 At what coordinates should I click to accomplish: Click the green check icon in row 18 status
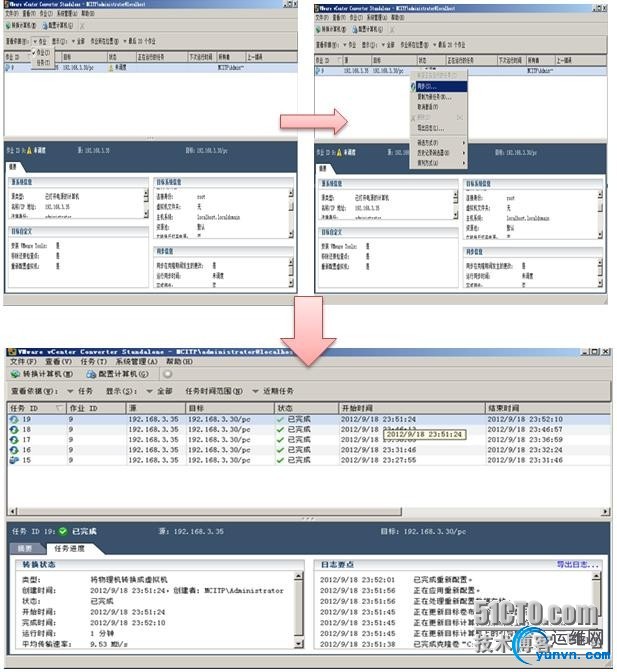click(x=280, y=429)
